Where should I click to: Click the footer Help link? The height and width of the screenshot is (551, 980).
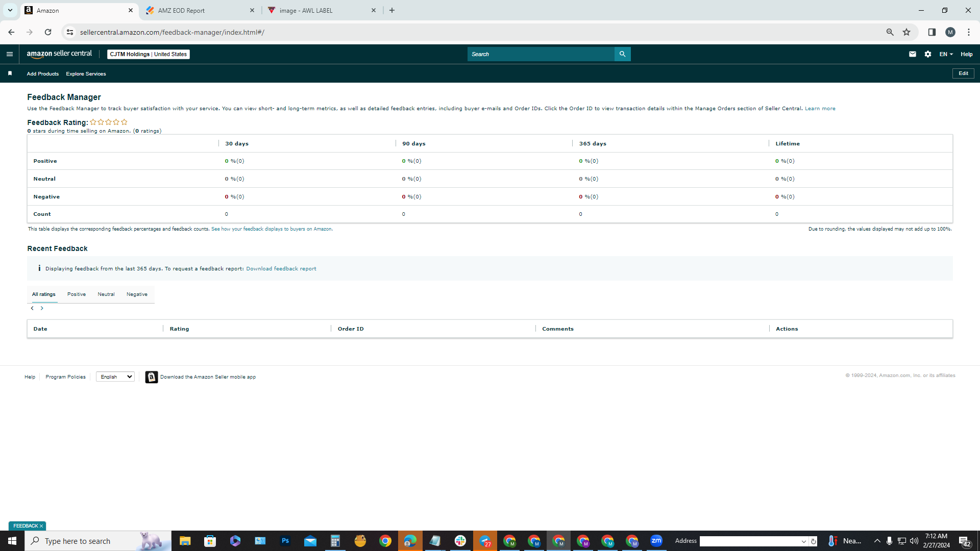tap(30, 377)
